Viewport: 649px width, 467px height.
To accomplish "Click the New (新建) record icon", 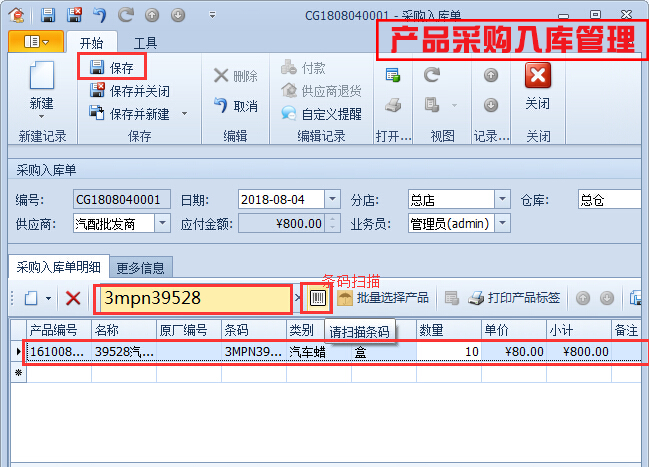I will tap(41, 78).
